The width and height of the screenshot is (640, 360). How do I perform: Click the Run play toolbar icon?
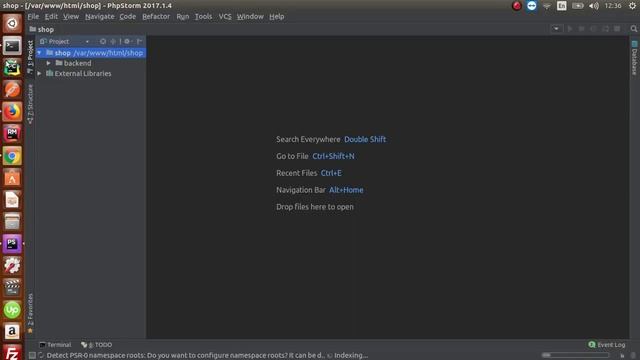[570, 29]
